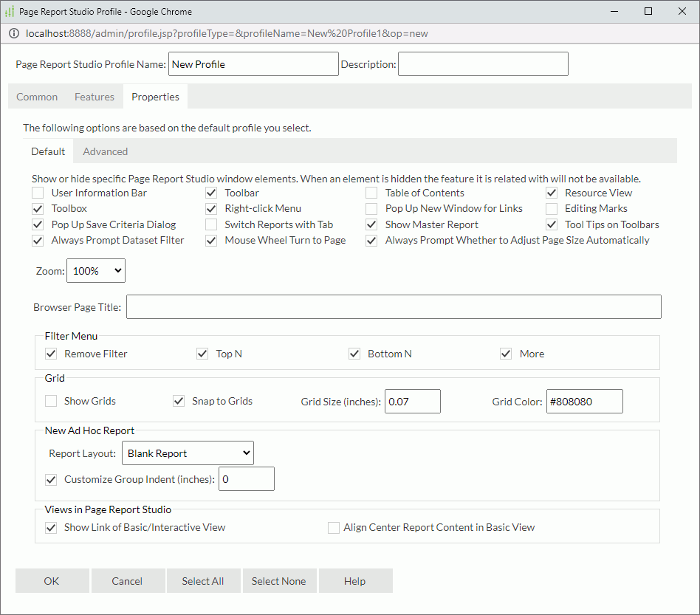
Task: Disable the Toolbar checkbox
Action: (x=211, y=193)
